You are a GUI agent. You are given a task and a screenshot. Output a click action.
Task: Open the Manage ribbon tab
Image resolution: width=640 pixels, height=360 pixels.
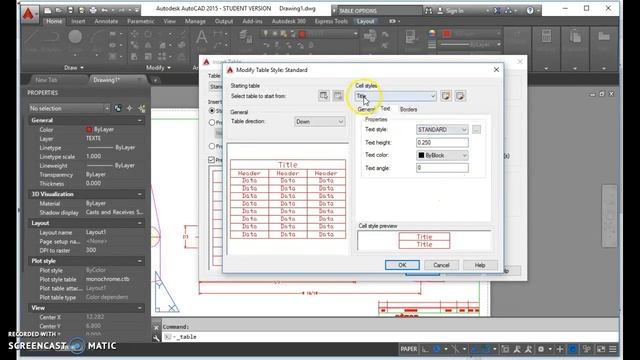tap(195, 21)
